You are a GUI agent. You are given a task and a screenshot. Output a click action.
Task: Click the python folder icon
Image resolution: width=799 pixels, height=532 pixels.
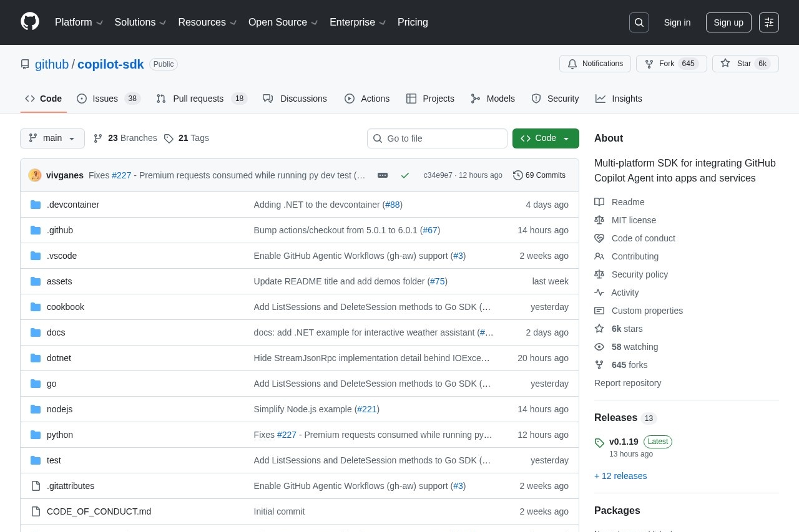[36, 435]
